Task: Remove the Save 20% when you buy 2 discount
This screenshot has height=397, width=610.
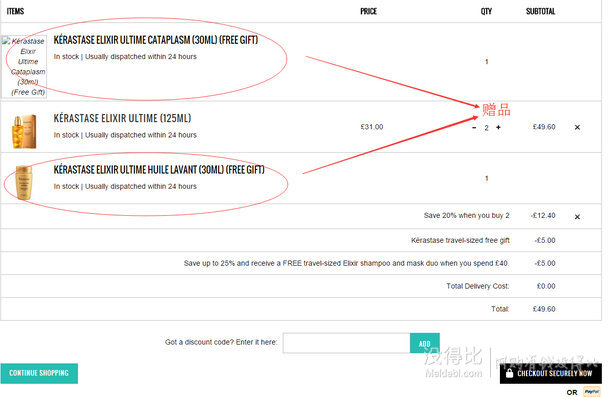Action: 577,217
